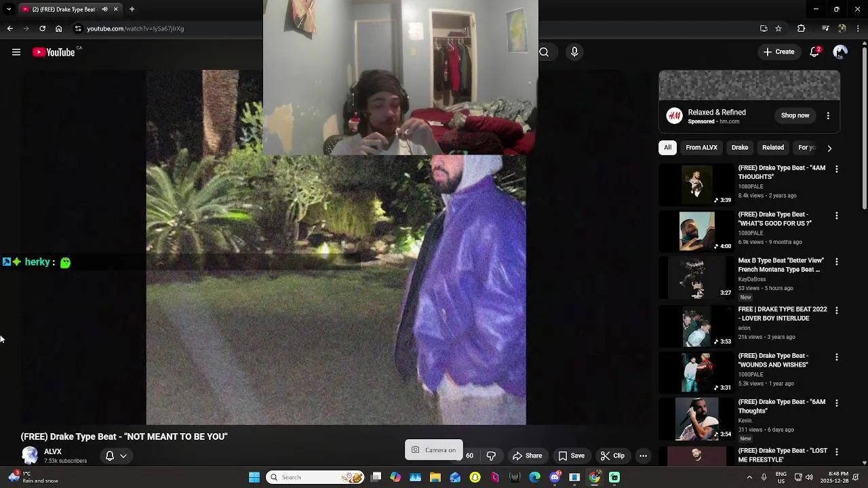Open the Chrome media control icon
This screenshot has width=868, height=488.
825,28
